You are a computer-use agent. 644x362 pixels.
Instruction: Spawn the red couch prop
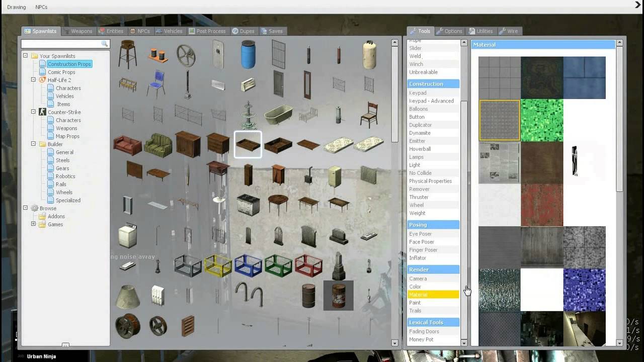click(127, 145)
